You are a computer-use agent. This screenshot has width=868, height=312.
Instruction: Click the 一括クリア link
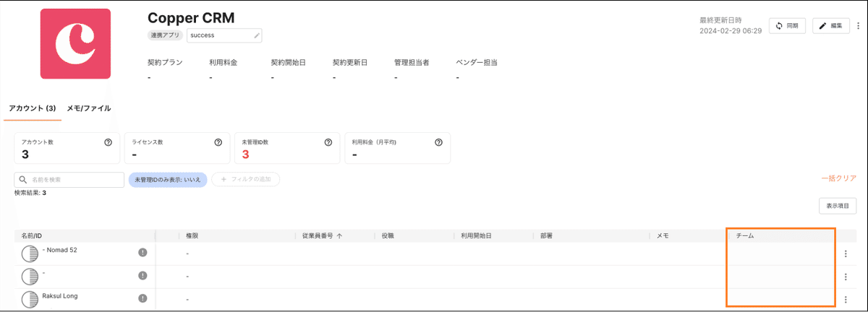coord(839,178)
